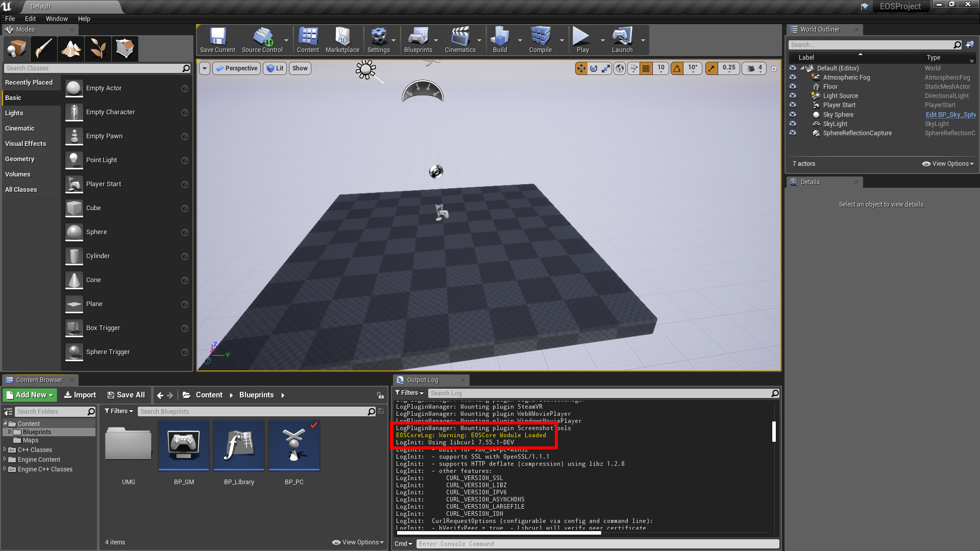Activate the Paint mode brush icon
Image resolution: width=980 pixels, height=551 pixels.
(43, 49)
